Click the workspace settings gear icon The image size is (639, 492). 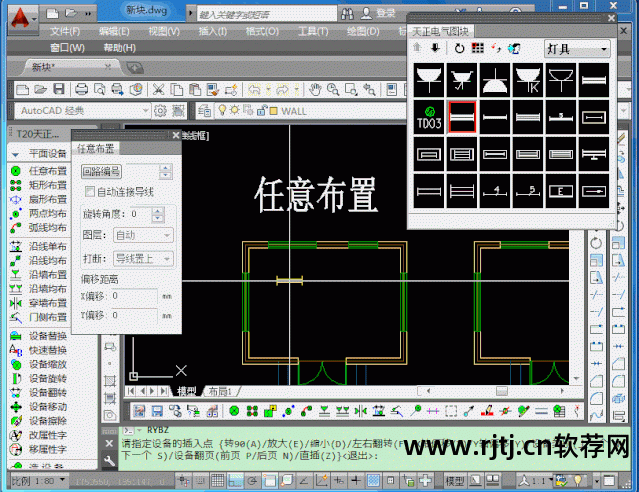click(160, 110)
